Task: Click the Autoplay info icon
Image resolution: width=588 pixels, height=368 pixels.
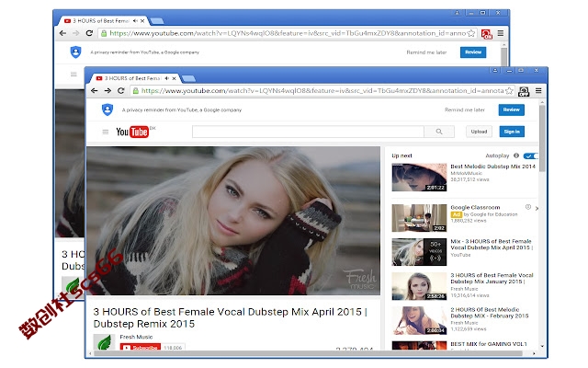Action: pos(516,155)
